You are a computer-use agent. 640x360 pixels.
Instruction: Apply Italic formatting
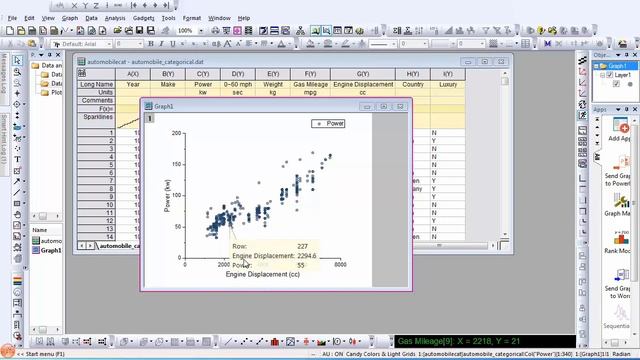(x=162, y=44)
